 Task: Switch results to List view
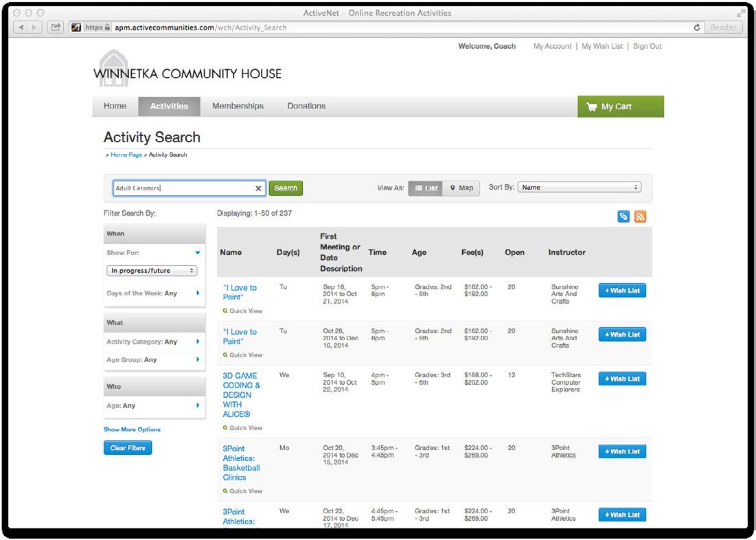pyautogui.click(x=426, y=188)
